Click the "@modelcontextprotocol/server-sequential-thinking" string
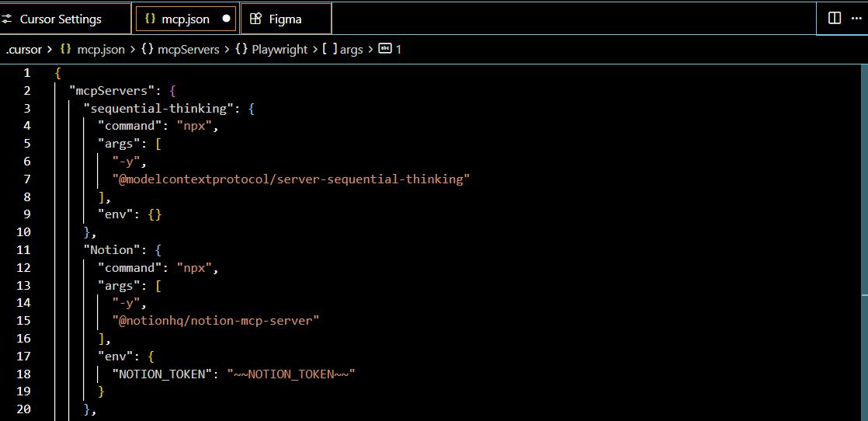The height and width of the screenshot is (421, 868). click(x=291, y=179)
